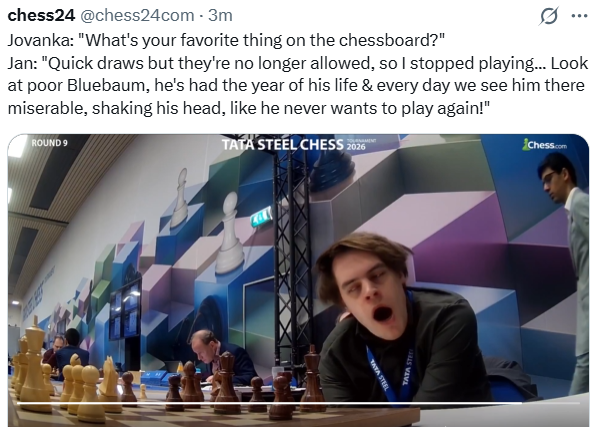The image size is (591, 427).
Task: Click the Chess.com logo in the video
Action: [x=544, y=145]
